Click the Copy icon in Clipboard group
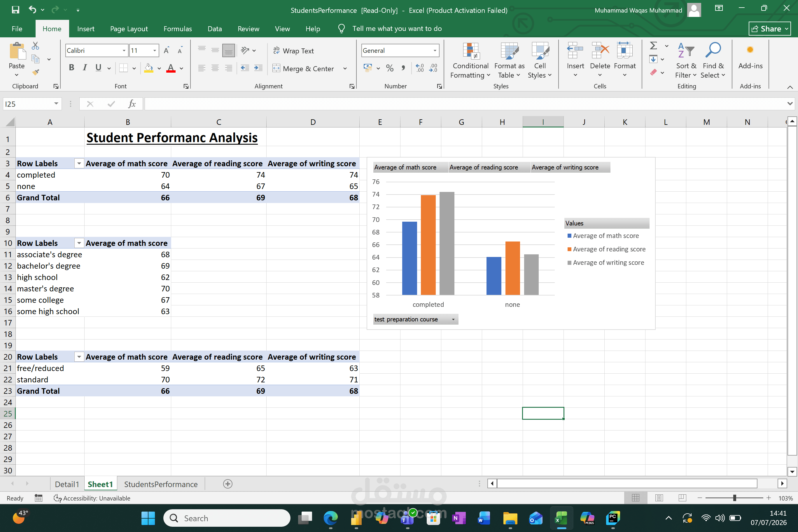This screenshot has width=798, height=532. pyautogui.click(x=35, y=59)
